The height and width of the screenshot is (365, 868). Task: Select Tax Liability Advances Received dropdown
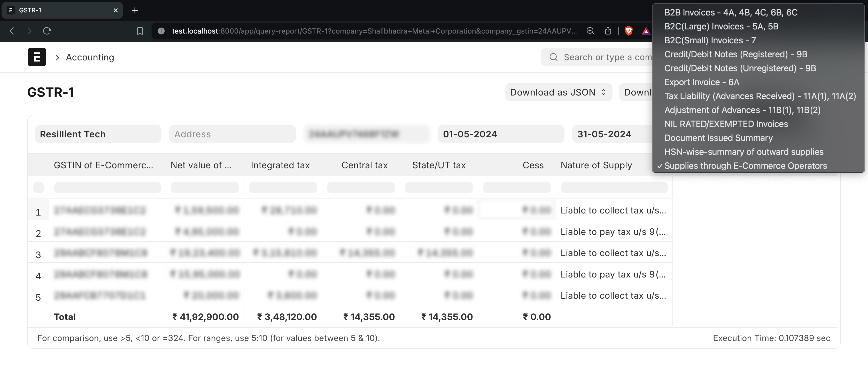point(761,96)
